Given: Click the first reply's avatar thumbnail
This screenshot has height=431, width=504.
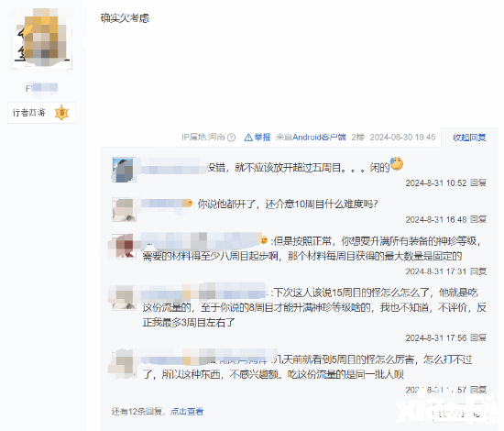Looking at the screenshot, I should click(x=124, y=171).
